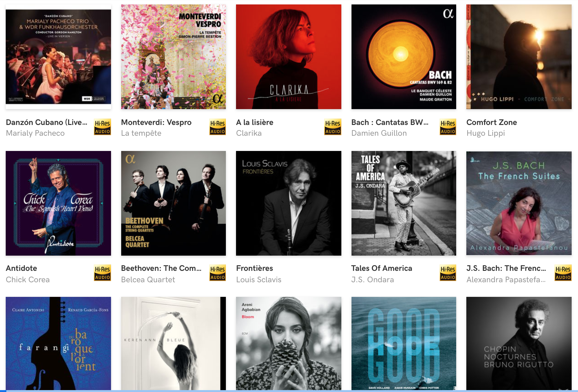
Task: Click the Tales Of America album title
Action: [382, 268]
